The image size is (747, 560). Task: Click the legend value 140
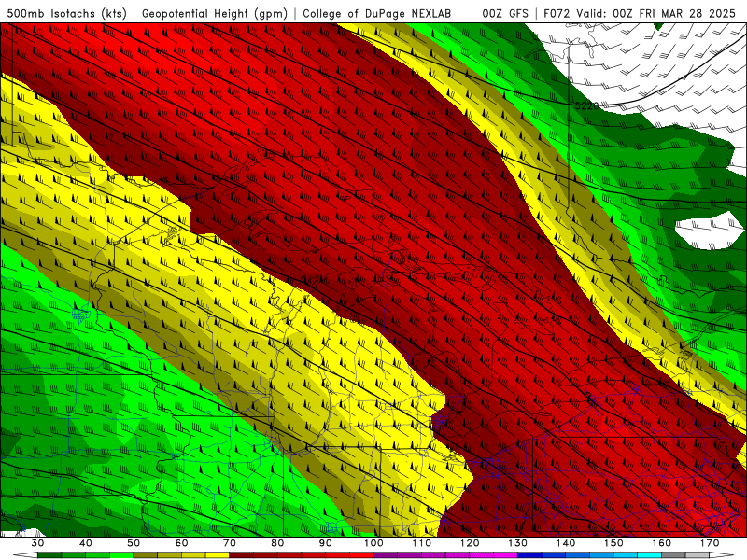[566, 543]
